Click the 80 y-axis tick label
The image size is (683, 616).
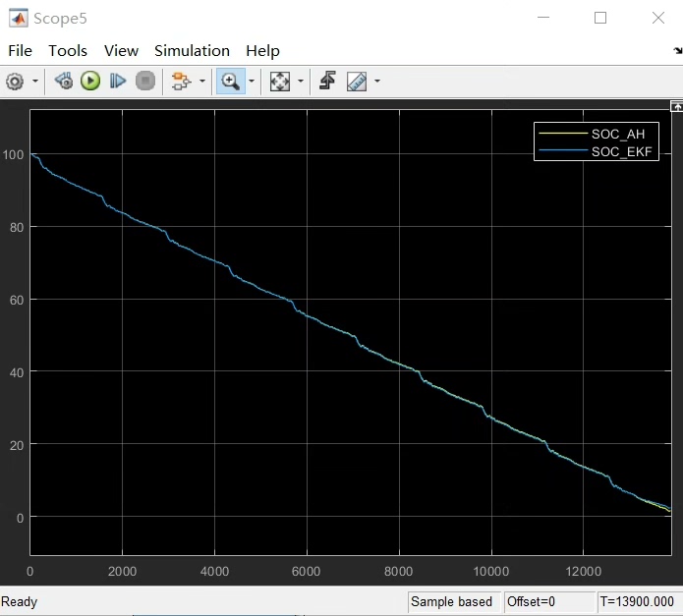(17, 227)
